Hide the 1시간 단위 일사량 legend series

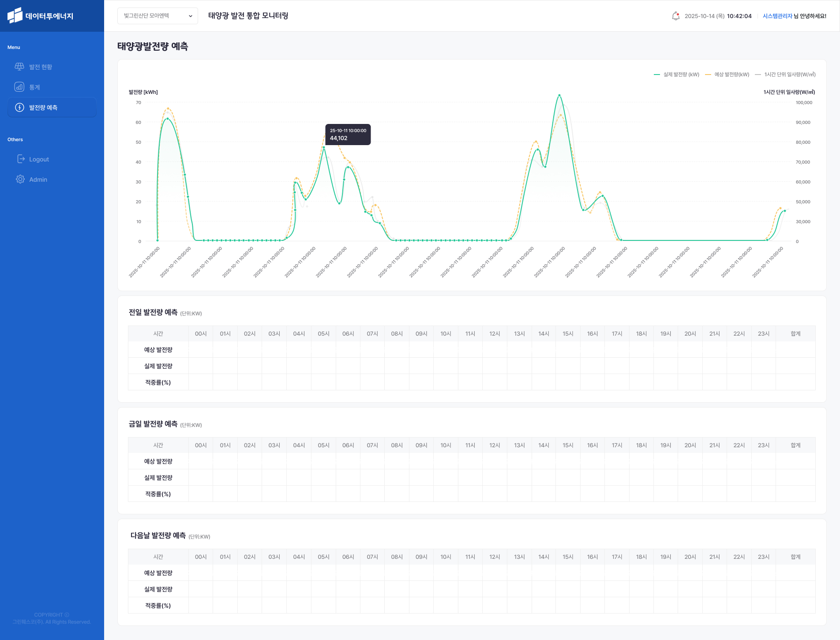[786, 75]
